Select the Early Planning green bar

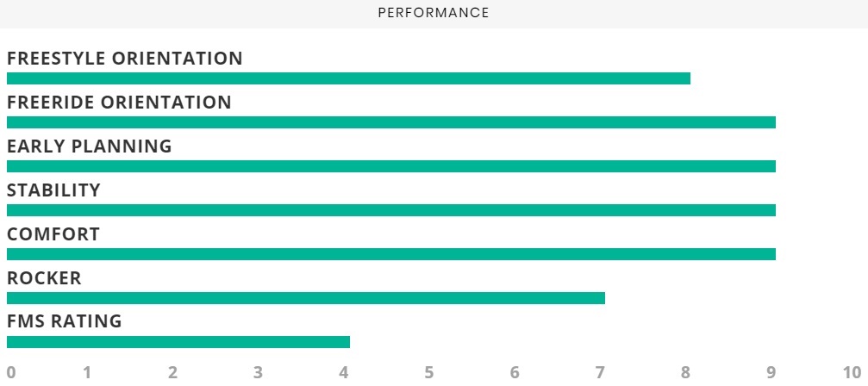pos(391,166)
